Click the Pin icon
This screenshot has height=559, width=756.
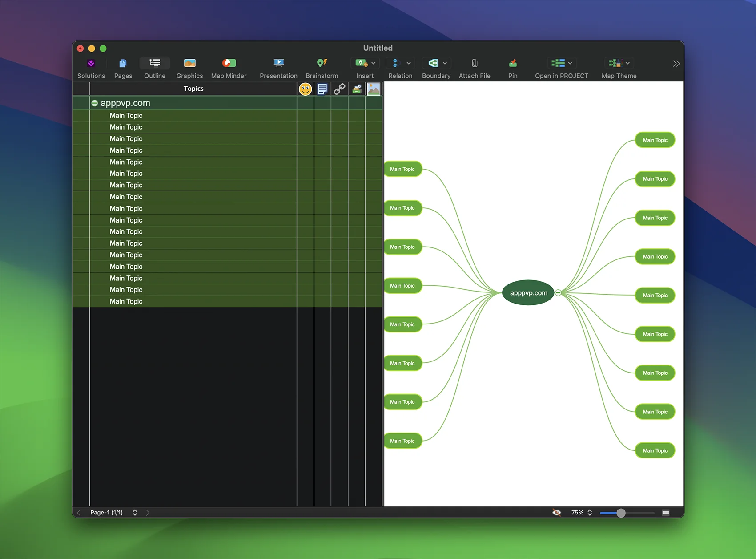(513, 63)
